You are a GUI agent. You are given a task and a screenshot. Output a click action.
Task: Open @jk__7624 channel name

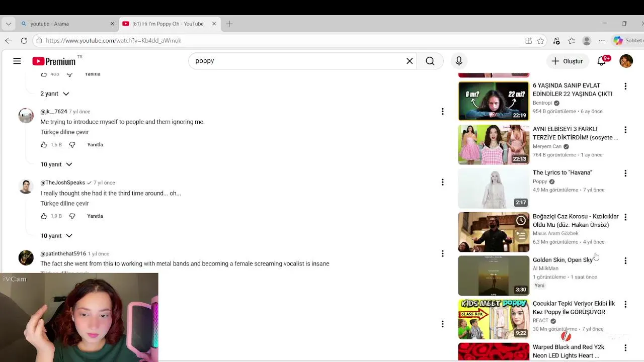(54, 112)
